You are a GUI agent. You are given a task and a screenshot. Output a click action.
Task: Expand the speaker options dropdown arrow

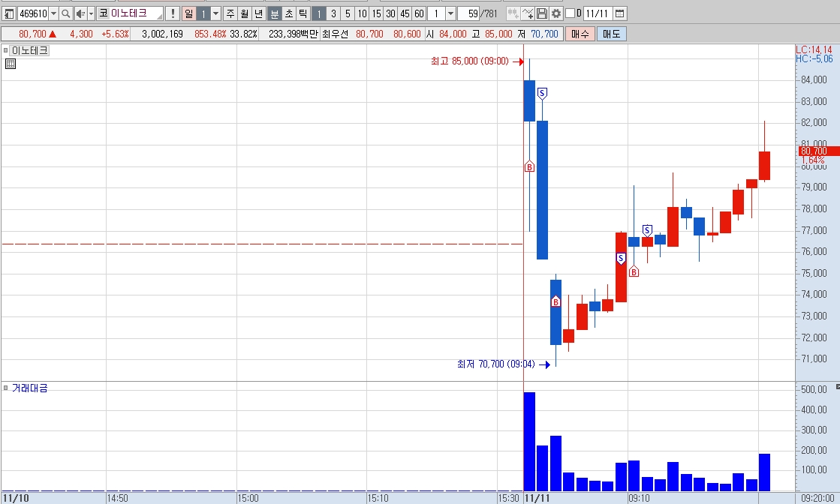coord(91,13)
